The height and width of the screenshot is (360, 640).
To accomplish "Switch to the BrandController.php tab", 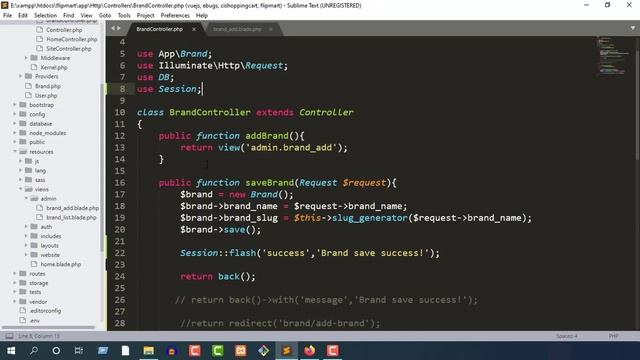I will 160,29.
